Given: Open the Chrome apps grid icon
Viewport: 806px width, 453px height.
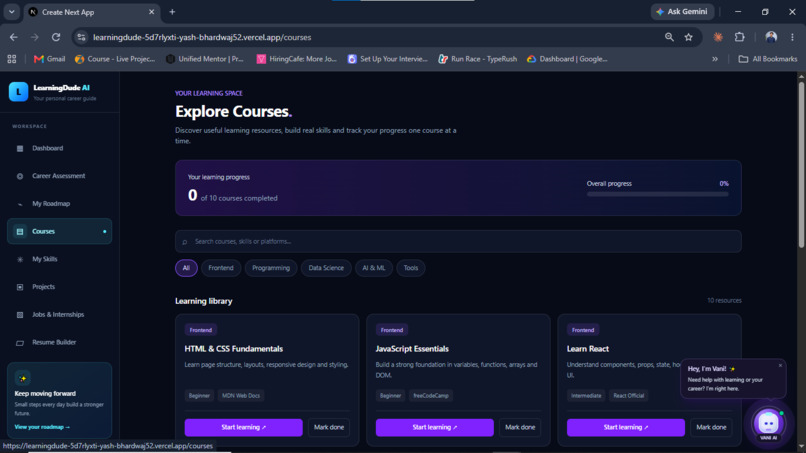Looking at the screenshot, I should point(12,59).
